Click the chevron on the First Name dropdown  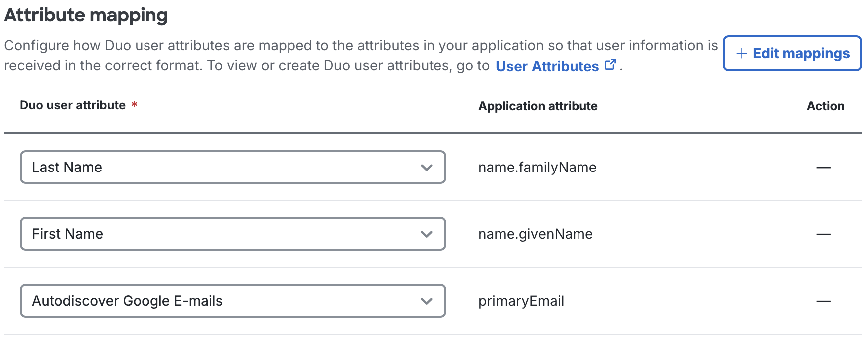426,234
